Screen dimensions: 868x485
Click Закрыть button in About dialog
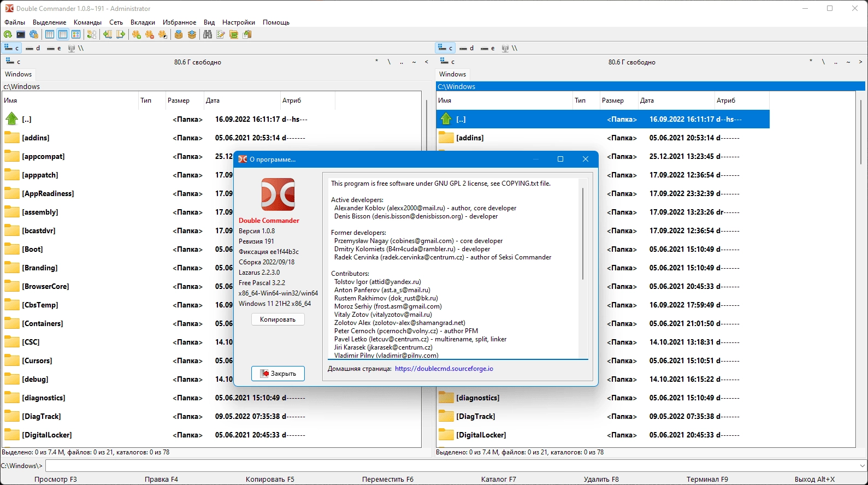(278, 374)
